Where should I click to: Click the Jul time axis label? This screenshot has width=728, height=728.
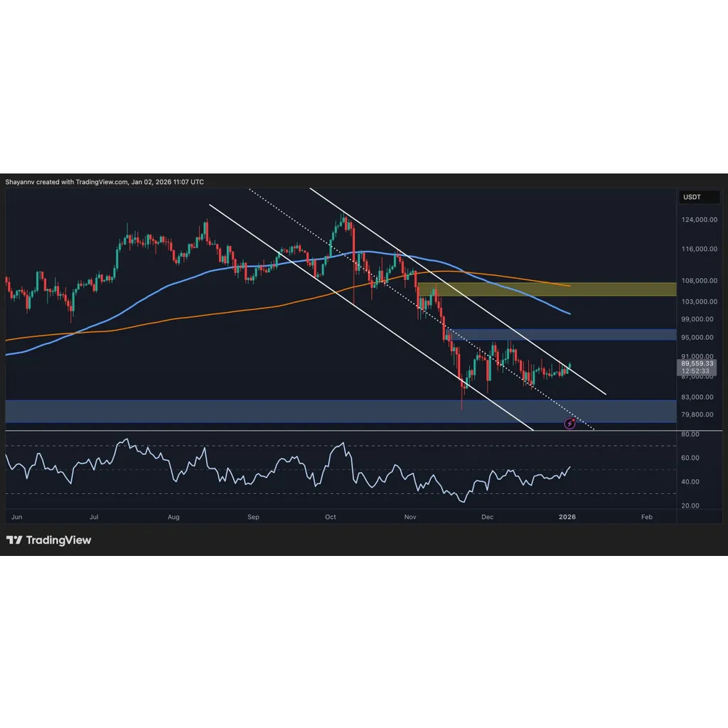[94, 517]
